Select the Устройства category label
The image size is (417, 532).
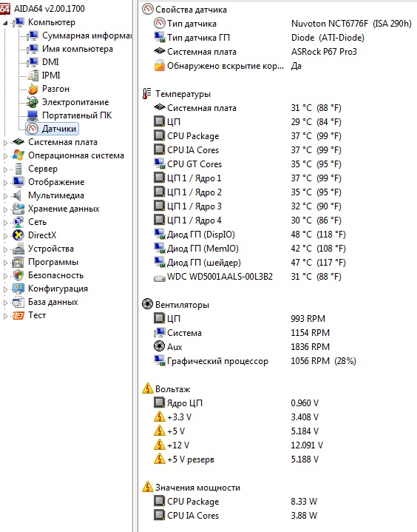click(x=51, y=249)
